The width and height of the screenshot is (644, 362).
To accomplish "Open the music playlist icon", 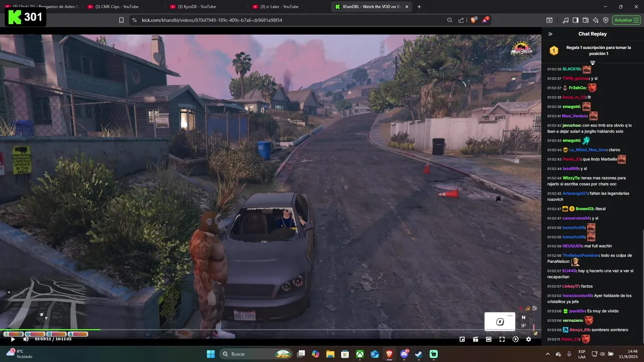I will click(x=566, y=20).
